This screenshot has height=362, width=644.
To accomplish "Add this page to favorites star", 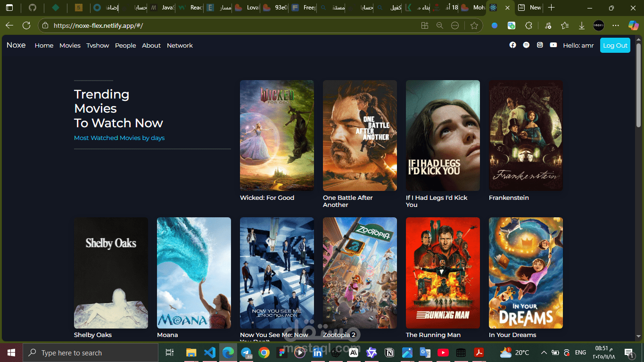I will pos(474,25).
